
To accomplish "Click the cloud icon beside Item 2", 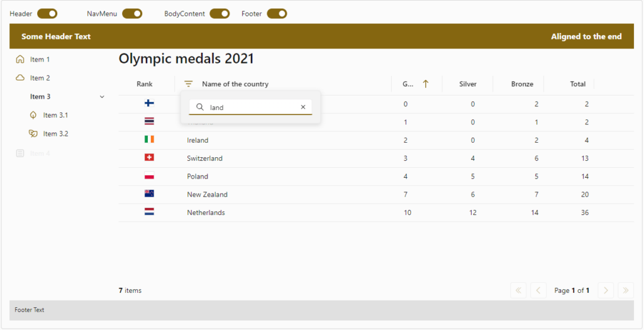I will [20, 78].
